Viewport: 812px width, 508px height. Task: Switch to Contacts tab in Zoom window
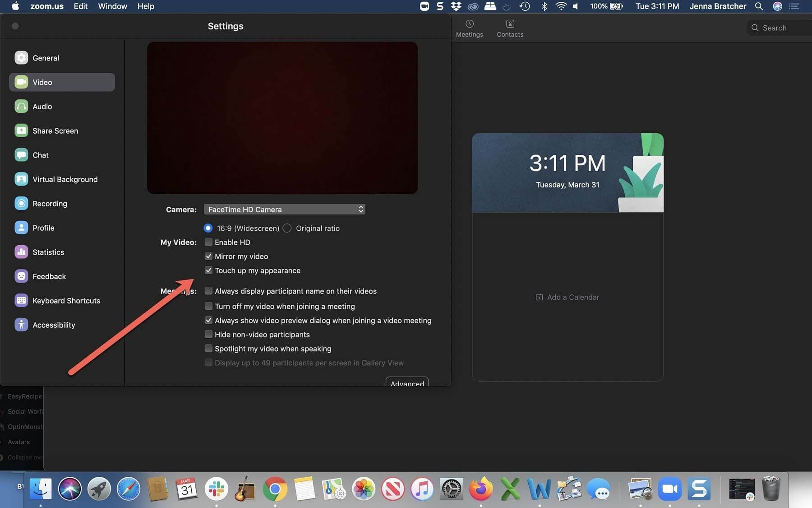tap(510, 28)
